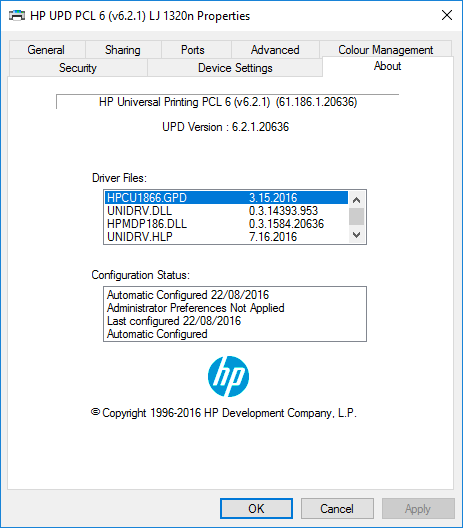463x528 pixels.
Task: Close the Properties dialog window
Action: pyautogui.click(x=447, y=15)
